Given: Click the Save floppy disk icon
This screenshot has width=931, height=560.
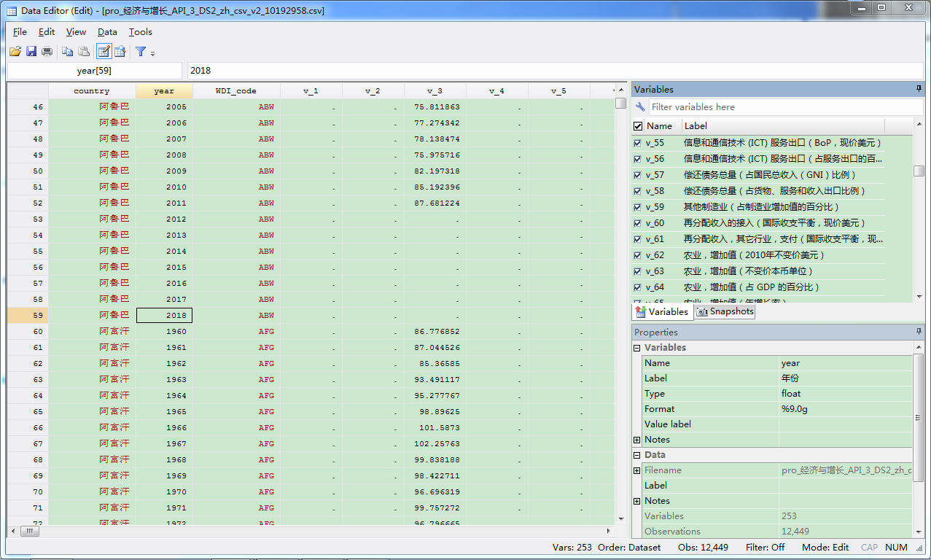Looking at the screenshot, I should pos(31,51).
